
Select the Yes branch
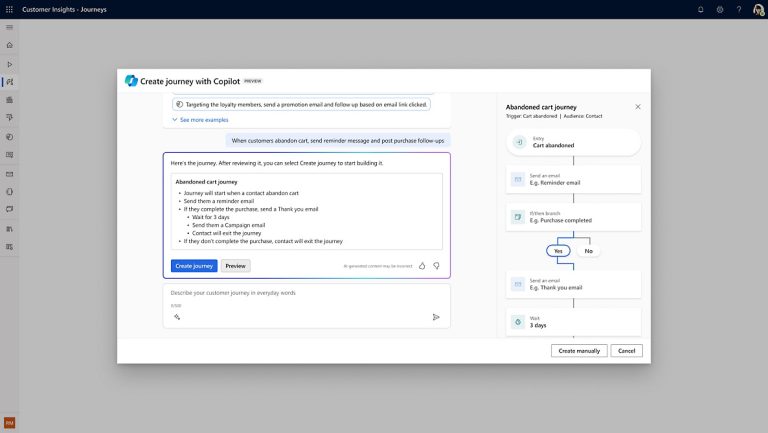tap(558, 251)
